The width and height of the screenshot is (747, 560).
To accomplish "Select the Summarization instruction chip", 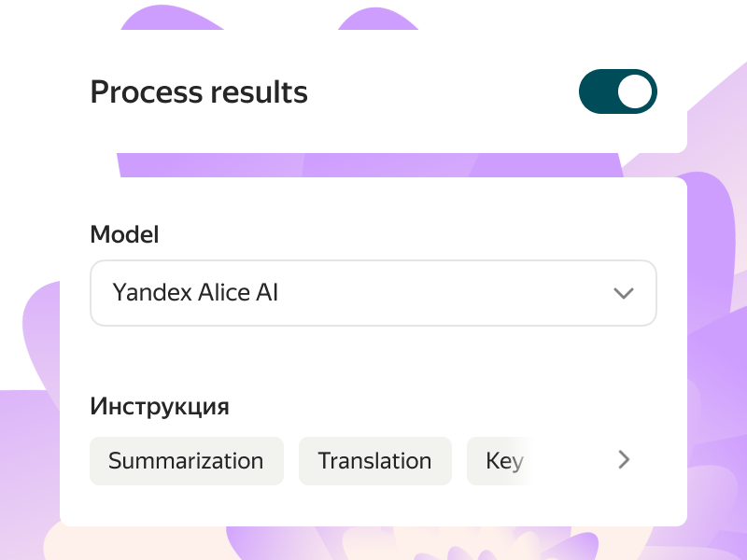I will (186, 461).
